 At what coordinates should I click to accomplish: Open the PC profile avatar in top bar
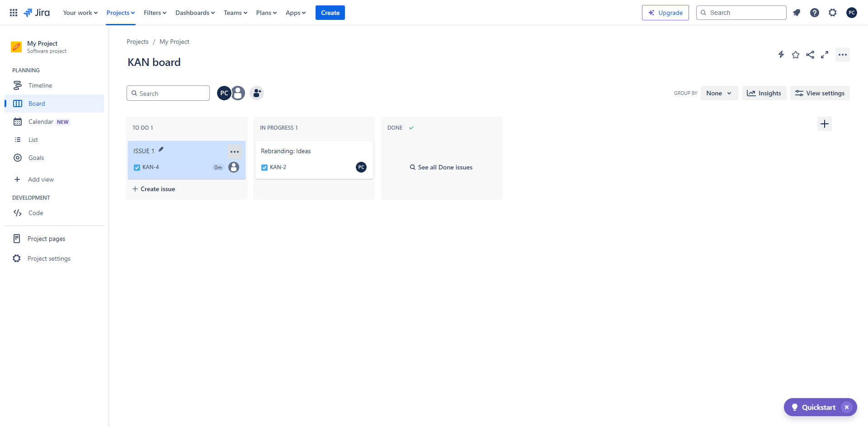point(852,13)
